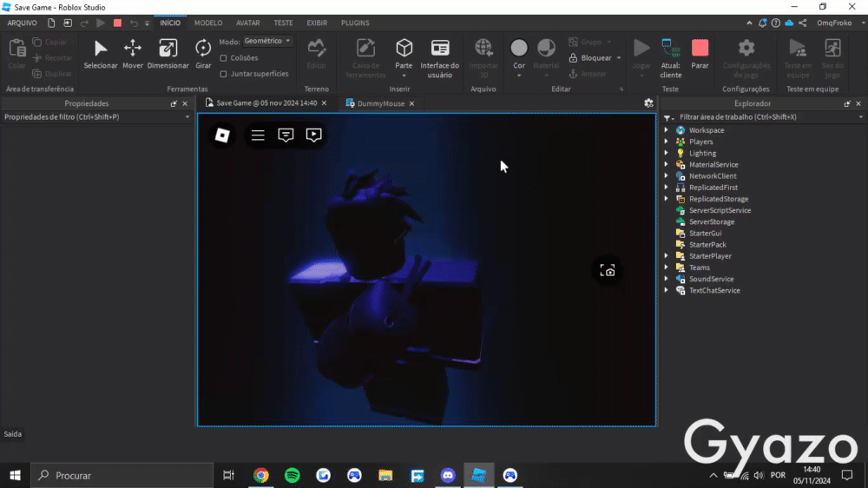Open the Parte dropdown arrow
The image size is (868, 488).
pos(404,76)
